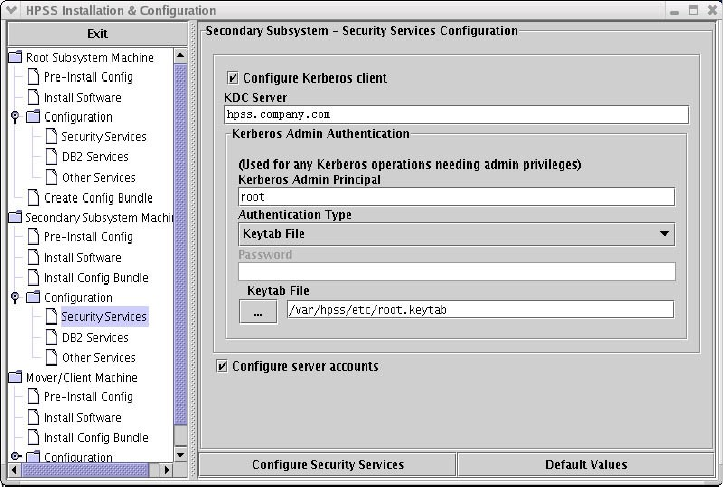Click the tree panel vertical scrollbar
Image resolution: width=723 pixels, height=487 pixels.
(181, 250)
